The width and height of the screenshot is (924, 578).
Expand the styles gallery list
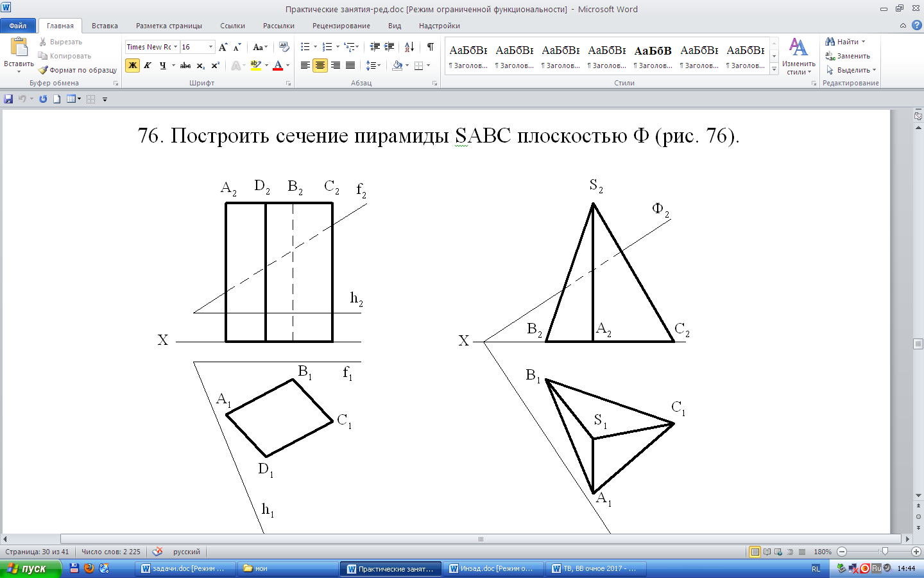point(774,68)
